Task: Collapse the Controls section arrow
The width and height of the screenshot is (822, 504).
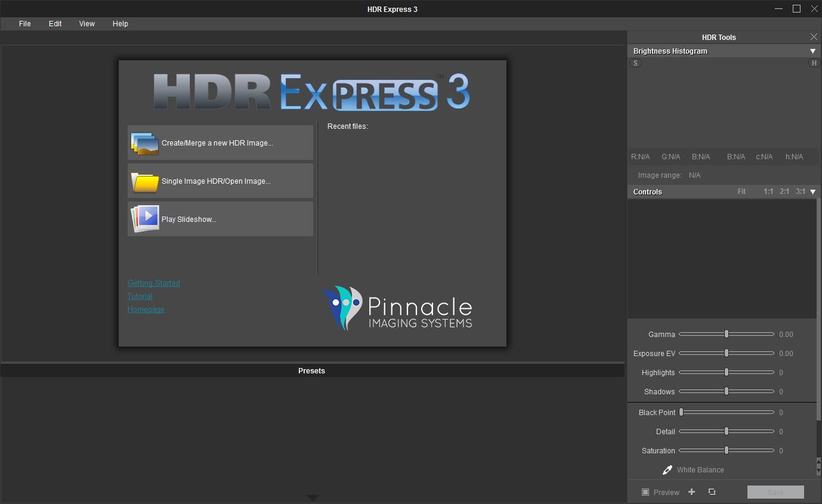Action: coord(812,192)
